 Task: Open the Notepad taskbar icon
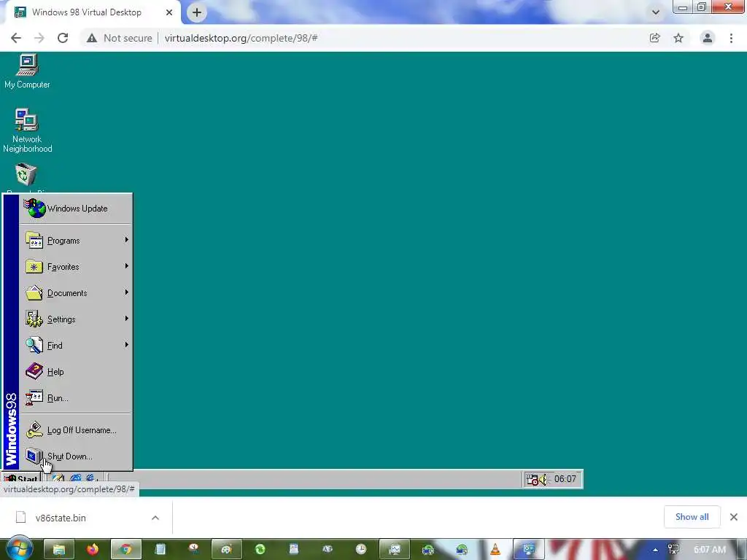pyautogui.click(x=160, y=550)
